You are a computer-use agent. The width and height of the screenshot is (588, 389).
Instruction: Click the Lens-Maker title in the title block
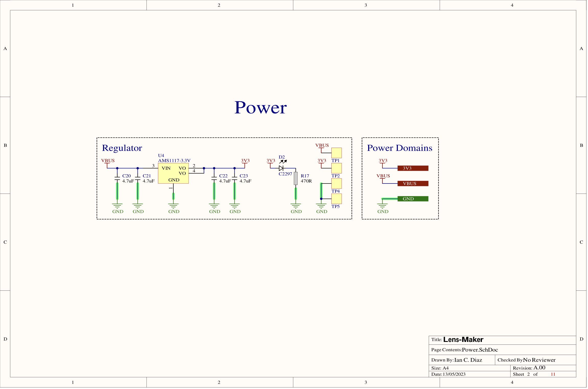click(x=463, y=340)
